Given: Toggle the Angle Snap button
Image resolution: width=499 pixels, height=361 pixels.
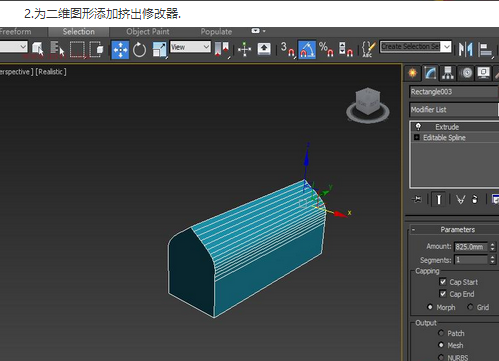Looking at the screenshot, I should [307, 49].
